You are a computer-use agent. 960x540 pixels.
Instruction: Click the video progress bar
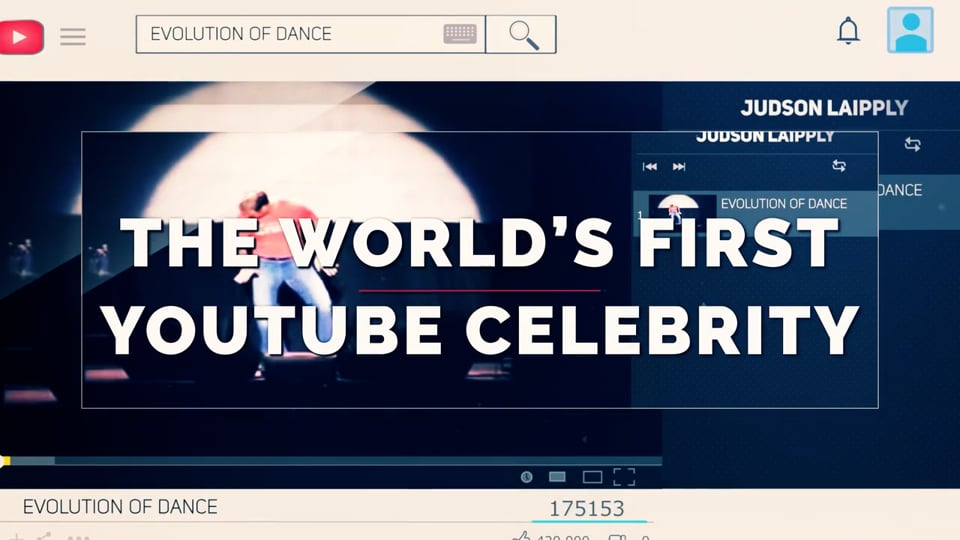(x=331, y=460)
